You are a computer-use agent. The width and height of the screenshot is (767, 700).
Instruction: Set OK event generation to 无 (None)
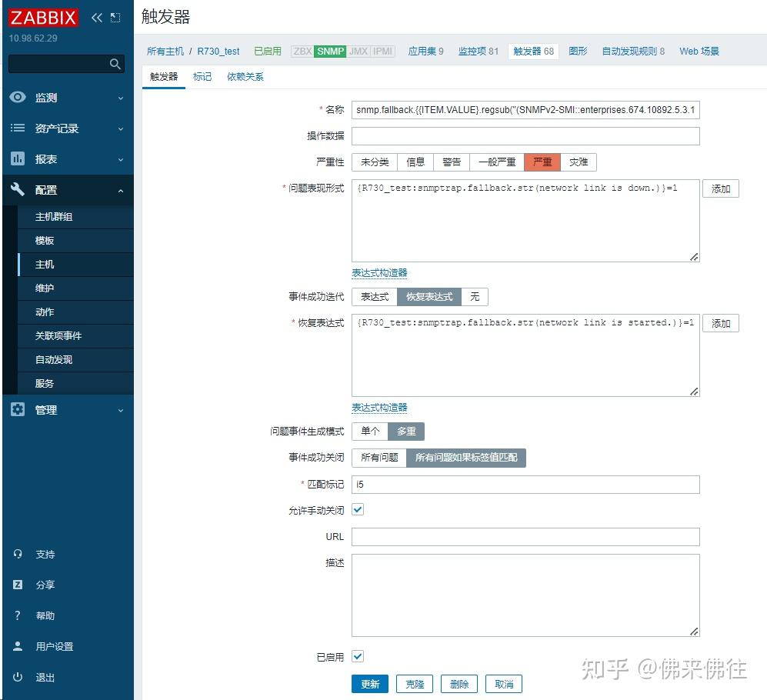click(475, 296)
